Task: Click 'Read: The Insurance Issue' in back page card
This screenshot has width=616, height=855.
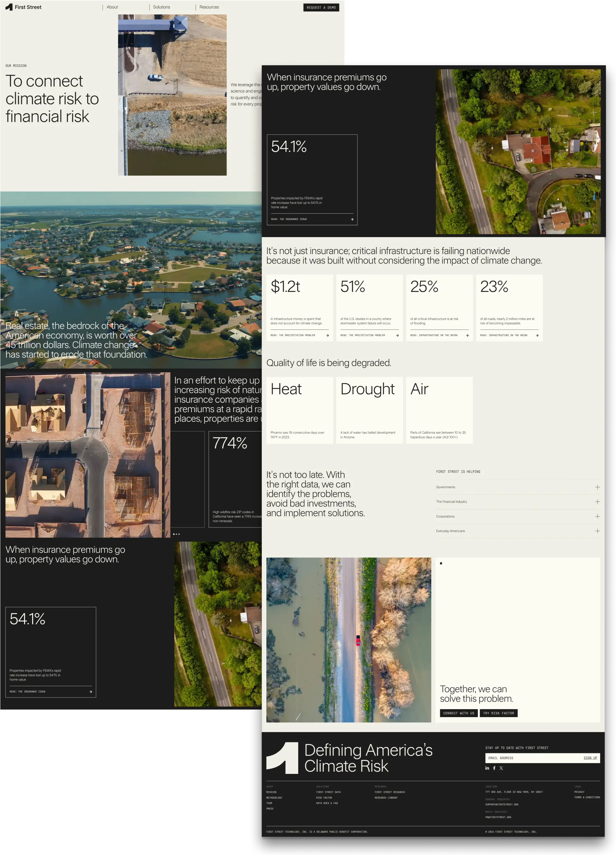Action: (x=27, y=692)
